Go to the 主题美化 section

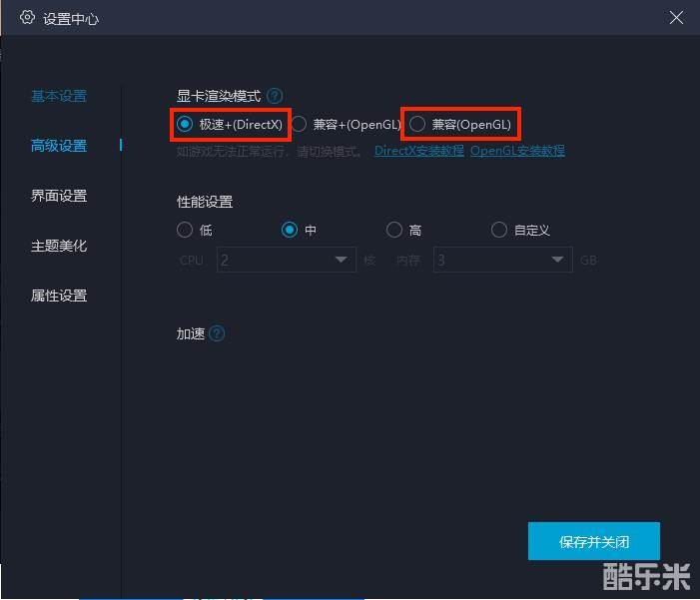pyautogui.click(x=59, y=246)
